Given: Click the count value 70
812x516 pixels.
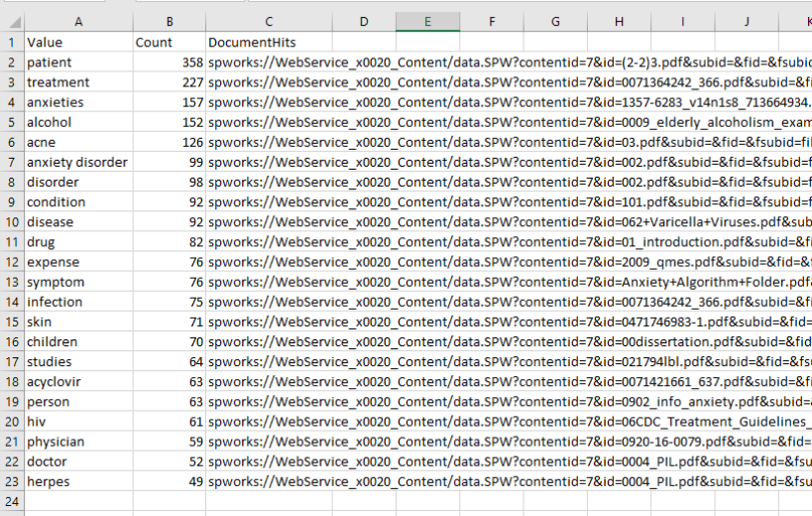Looking at the screenshot, I should click(x=170, y=342).
